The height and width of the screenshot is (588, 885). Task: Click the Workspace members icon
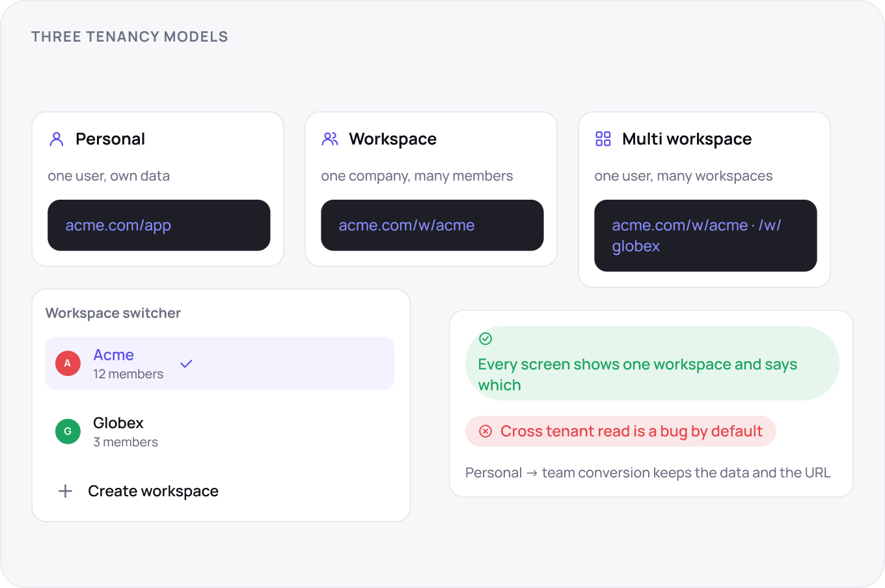pyautogui.click(x=330, y=139)
